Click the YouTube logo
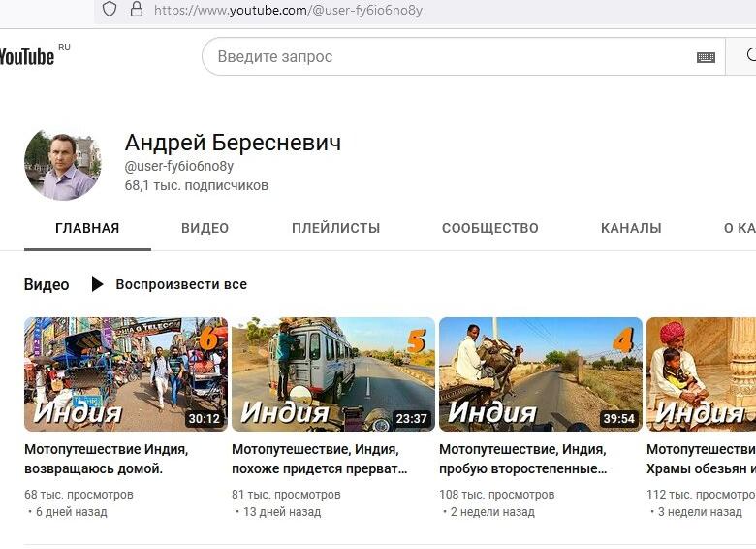The width and height of the screenshot is (756, 549). click(27, 56)
